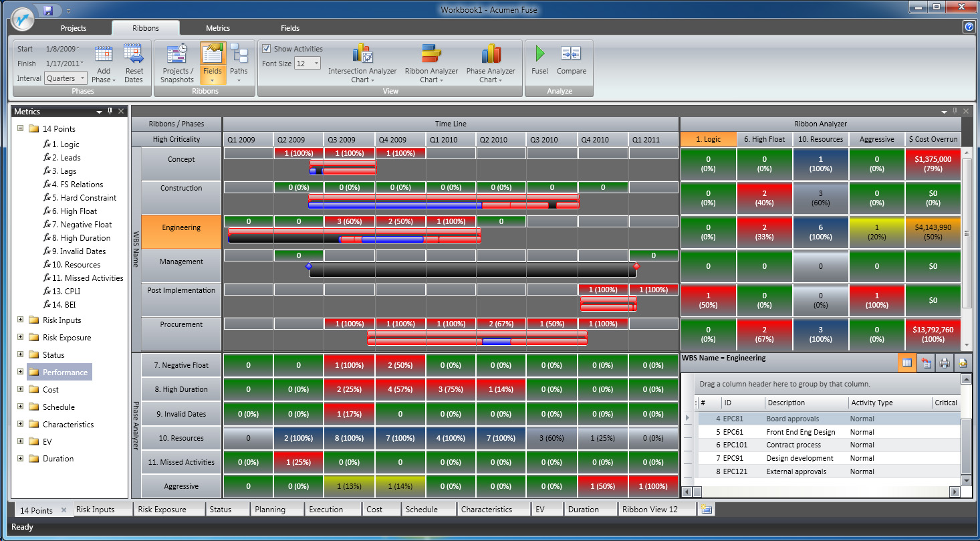The image size is (980, 541).
Task: Click the Risk Exposure folder icon
Action: tap(33, 338)
